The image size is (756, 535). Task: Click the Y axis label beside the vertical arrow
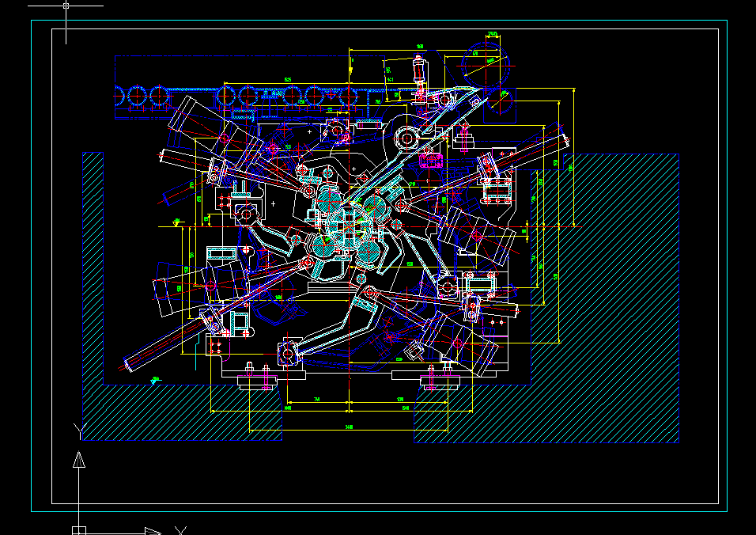(81, 430)
